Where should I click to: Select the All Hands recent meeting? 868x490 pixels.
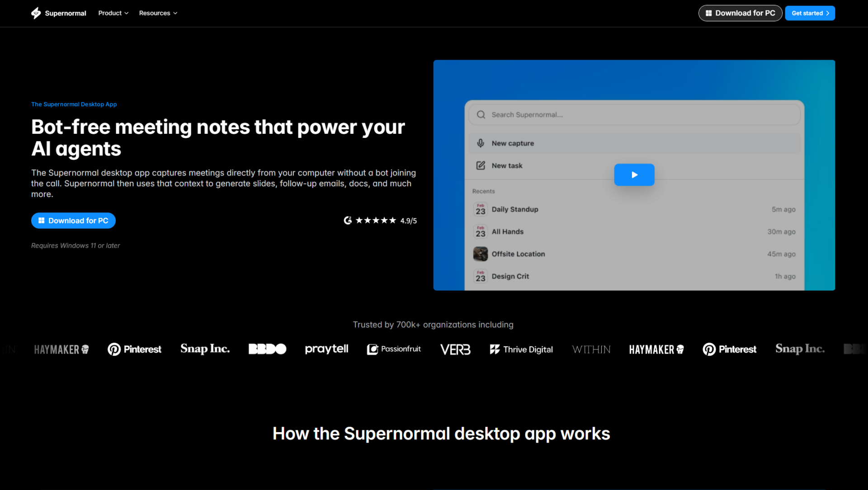point(507,231)
